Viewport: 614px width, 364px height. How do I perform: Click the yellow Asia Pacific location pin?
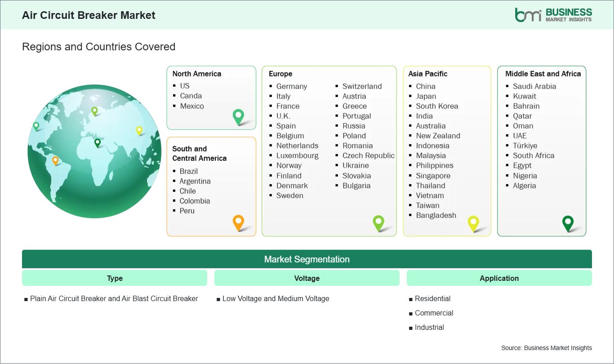(473, 223)
